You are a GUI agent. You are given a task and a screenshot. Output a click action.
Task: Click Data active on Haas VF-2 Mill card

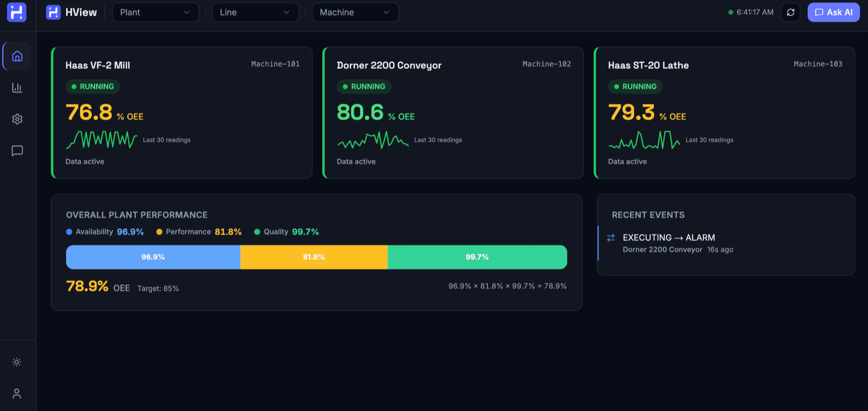85,162
